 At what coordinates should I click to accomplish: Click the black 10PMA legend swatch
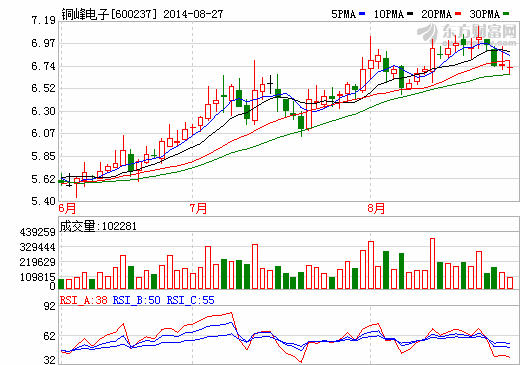point(410,14)
